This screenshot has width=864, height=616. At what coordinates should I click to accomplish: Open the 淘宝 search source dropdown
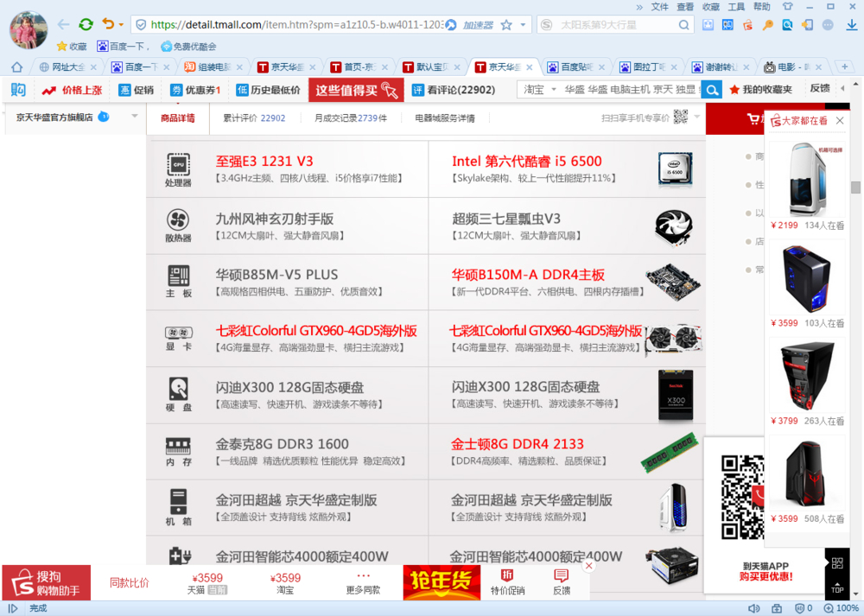click(538, 90)
